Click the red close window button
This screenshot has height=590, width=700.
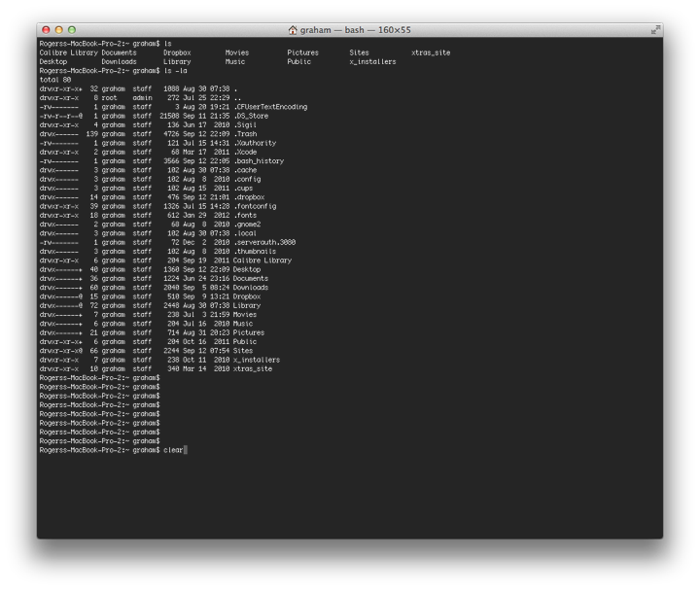pyautogui.click(x=46, y=30)
